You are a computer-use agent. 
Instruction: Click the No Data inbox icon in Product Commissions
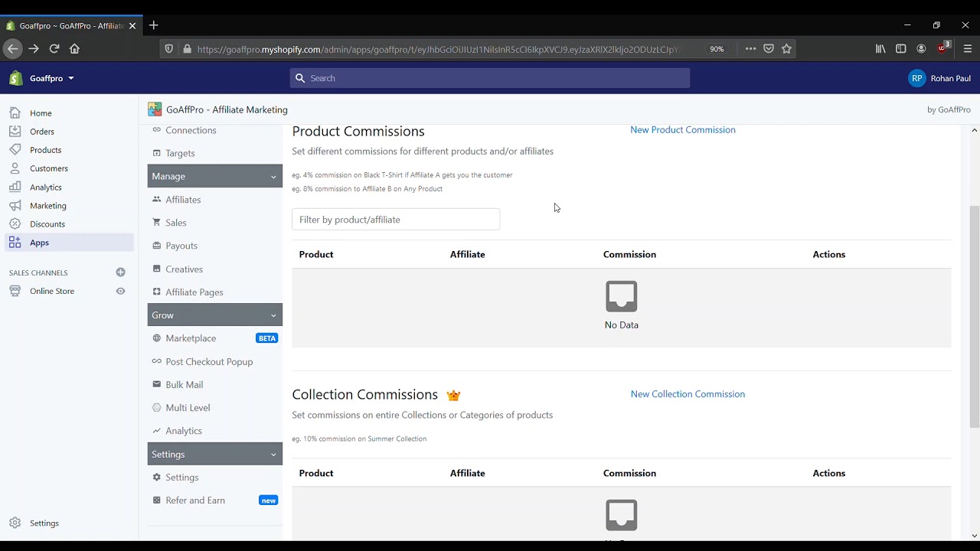(x=621, y=296)
